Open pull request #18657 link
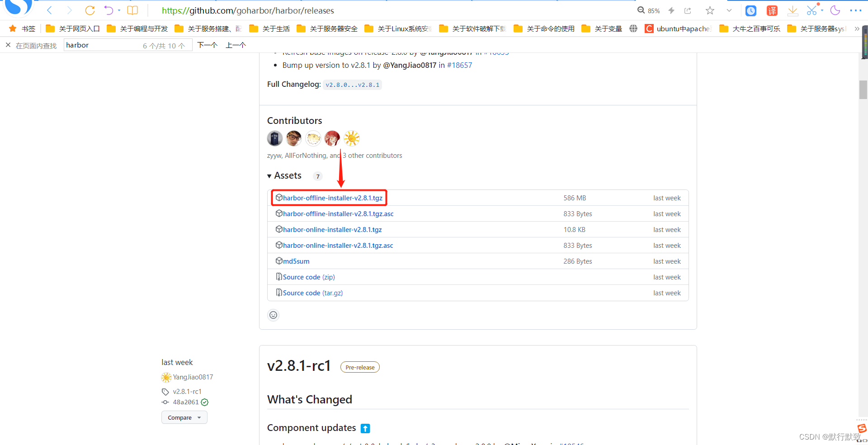 pos(459,65)
